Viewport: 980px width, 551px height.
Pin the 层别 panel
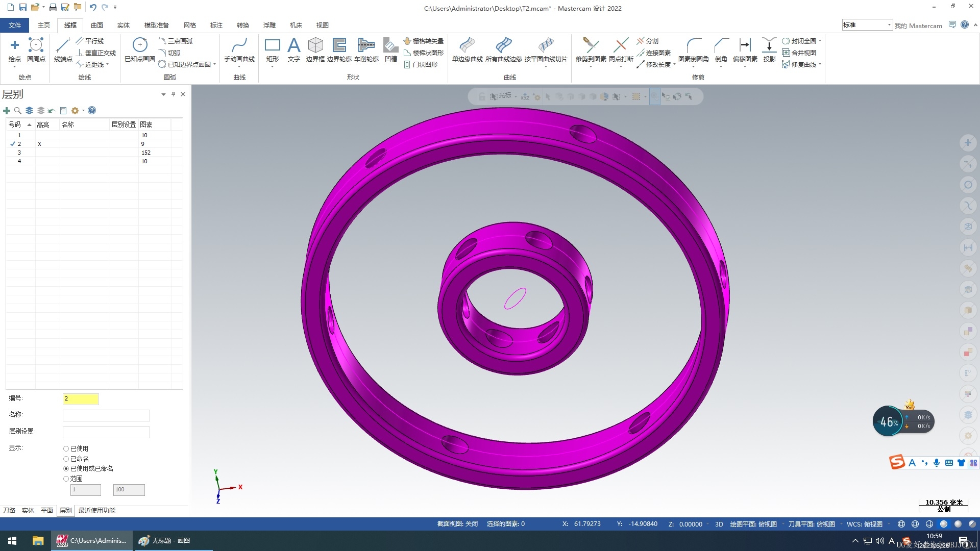(x=173, y=94)
